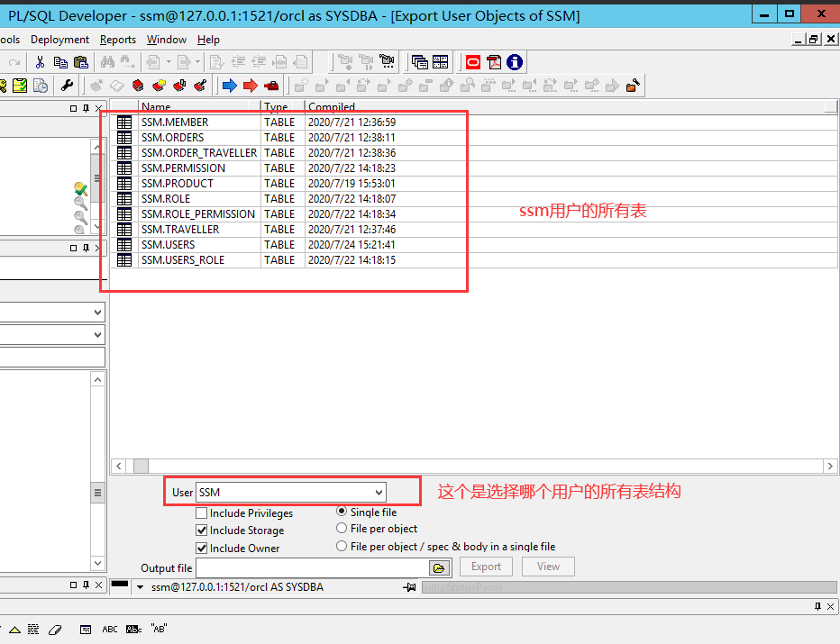This screenshot has height=644, width=840.
Task: Expand the first left-panel combo box
Action: [x=97, y=313]
